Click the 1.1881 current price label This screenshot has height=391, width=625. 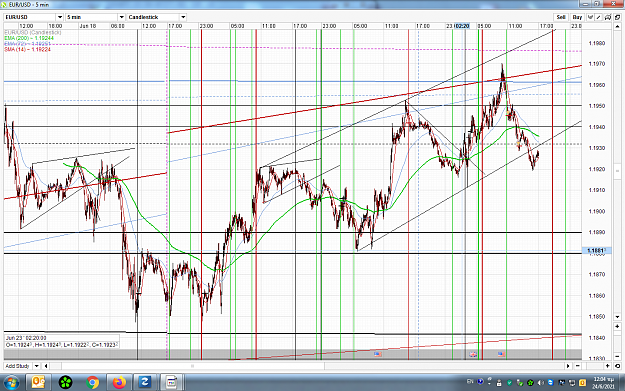tap(596, 250)
